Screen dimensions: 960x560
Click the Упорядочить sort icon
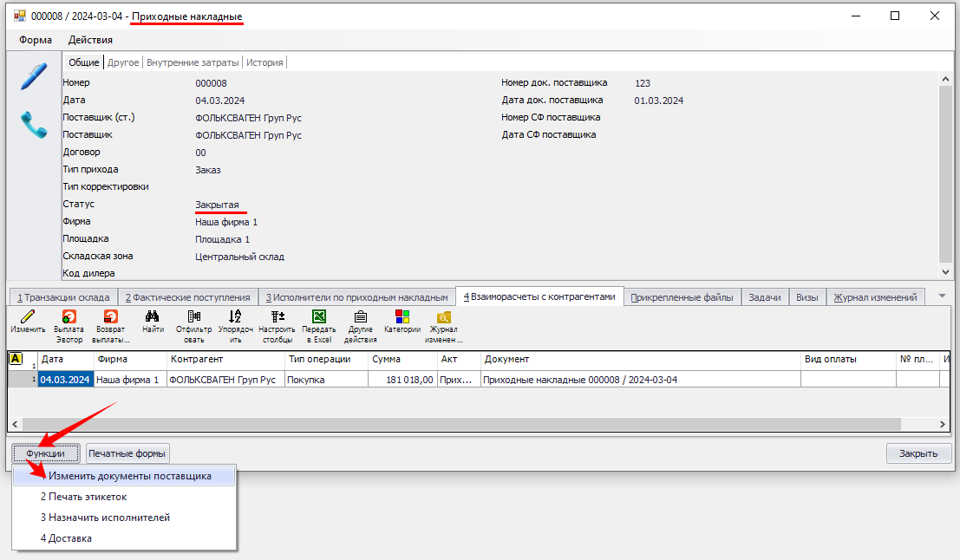coord(235,318)
